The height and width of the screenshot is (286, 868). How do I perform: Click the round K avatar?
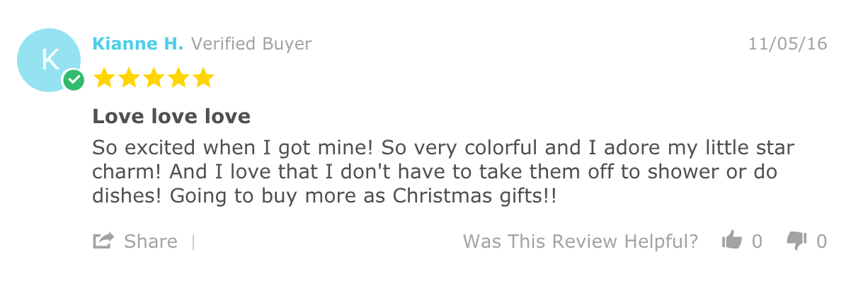click(49, 60)
